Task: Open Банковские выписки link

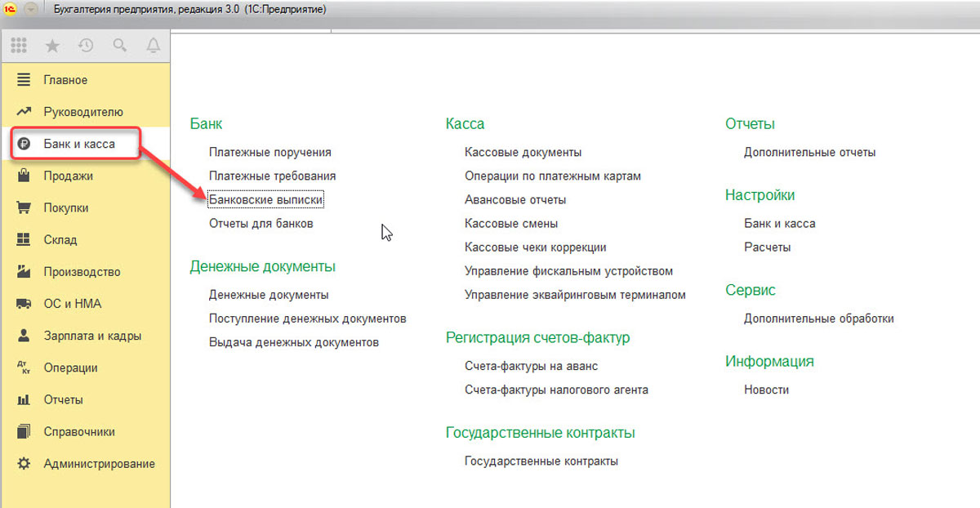Action: 266,199
